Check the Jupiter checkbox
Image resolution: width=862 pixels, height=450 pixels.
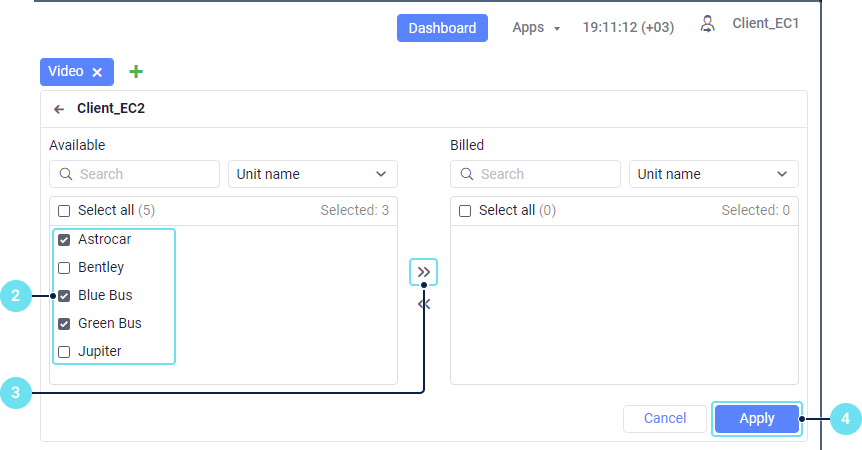pyautogui.click(x=64, y=352)
